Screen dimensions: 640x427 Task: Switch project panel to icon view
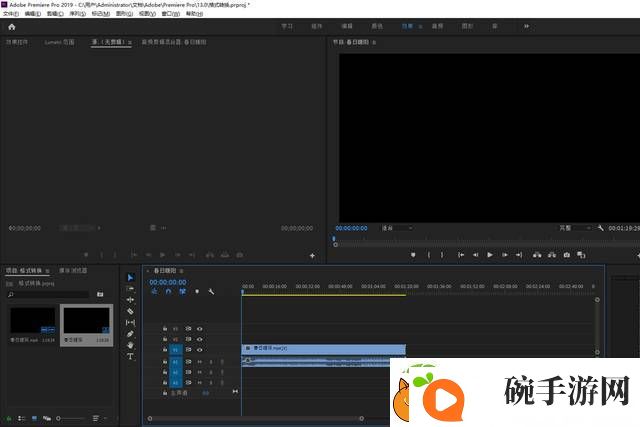pos(34,418)
